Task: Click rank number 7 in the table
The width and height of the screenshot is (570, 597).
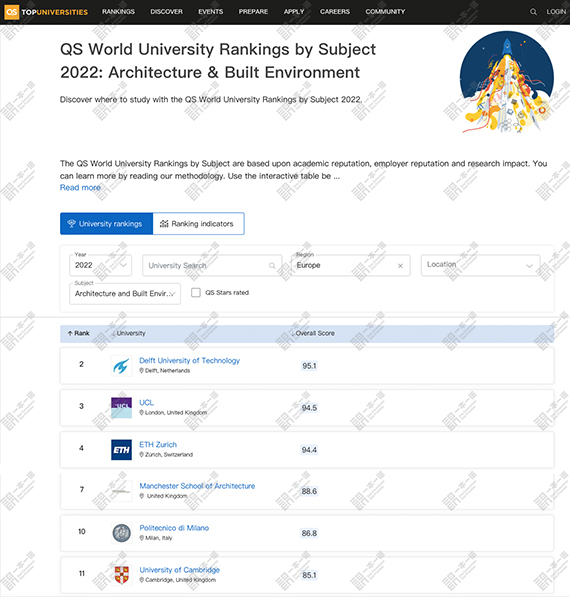Action: [81, 490]
